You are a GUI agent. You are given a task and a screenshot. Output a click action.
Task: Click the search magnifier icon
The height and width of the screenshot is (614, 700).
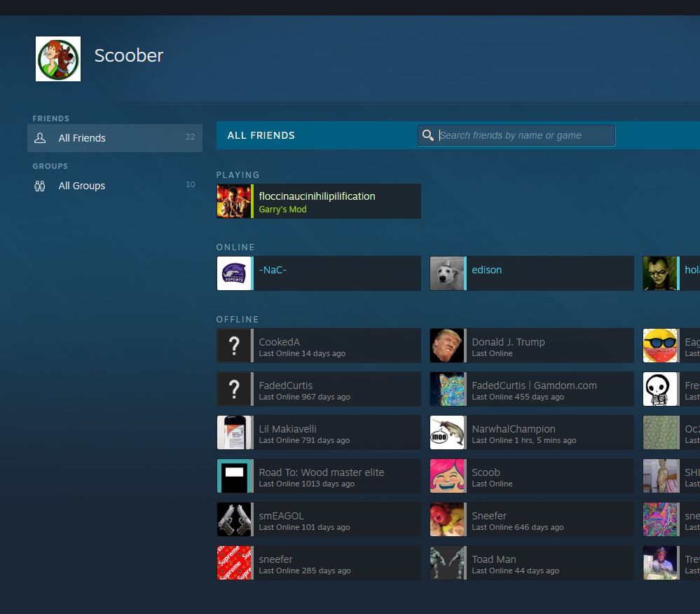pos(427,135)
